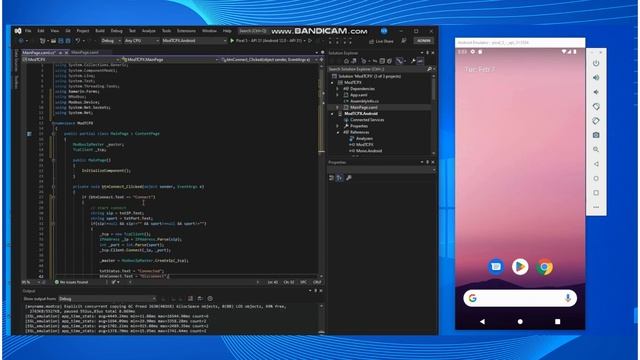Open the Chrome app on Android home screen
Screen dimensions: 640x360
pos(544,267)
